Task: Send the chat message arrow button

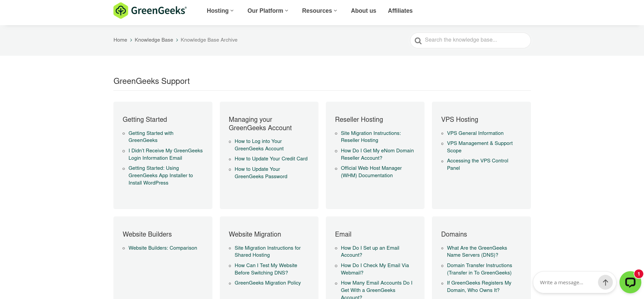Action: pos(605,283)
